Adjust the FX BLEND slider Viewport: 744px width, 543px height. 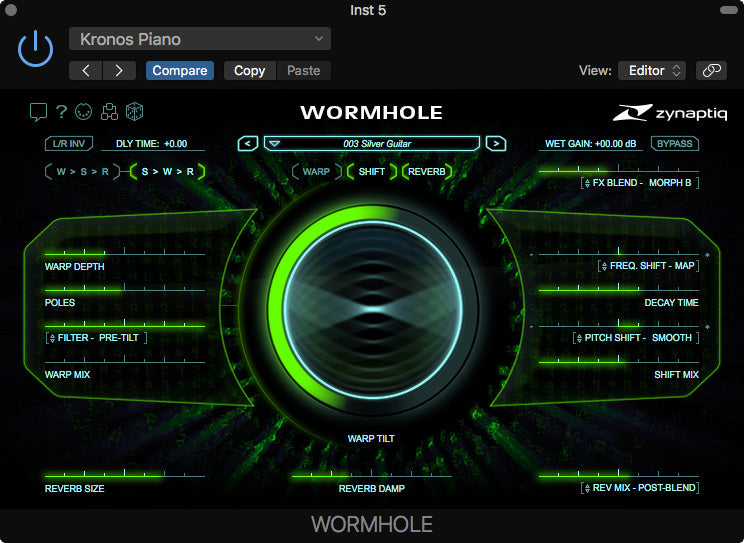(x=619, y=170)
